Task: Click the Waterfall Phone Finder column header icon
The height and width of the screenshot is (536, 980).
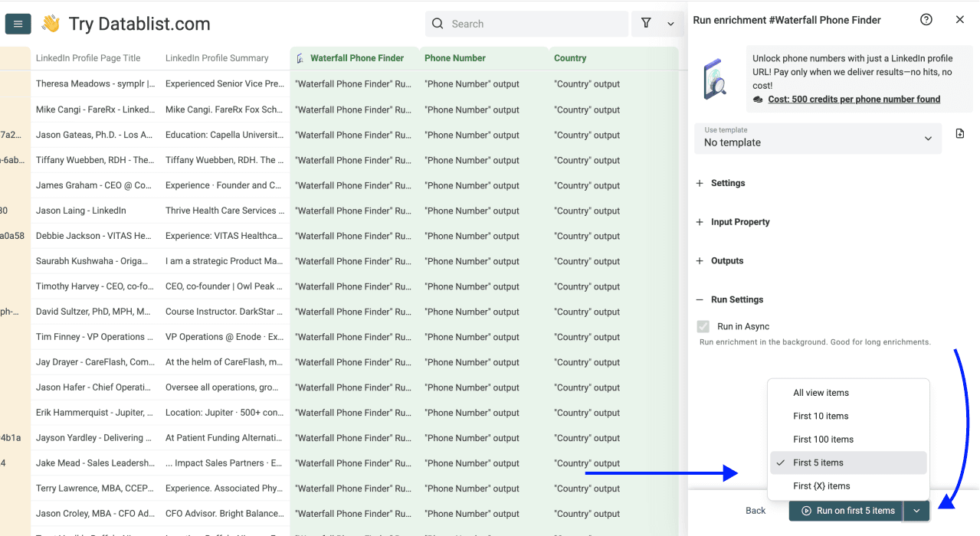Action: pyautogui.click(x=299, y=57)
